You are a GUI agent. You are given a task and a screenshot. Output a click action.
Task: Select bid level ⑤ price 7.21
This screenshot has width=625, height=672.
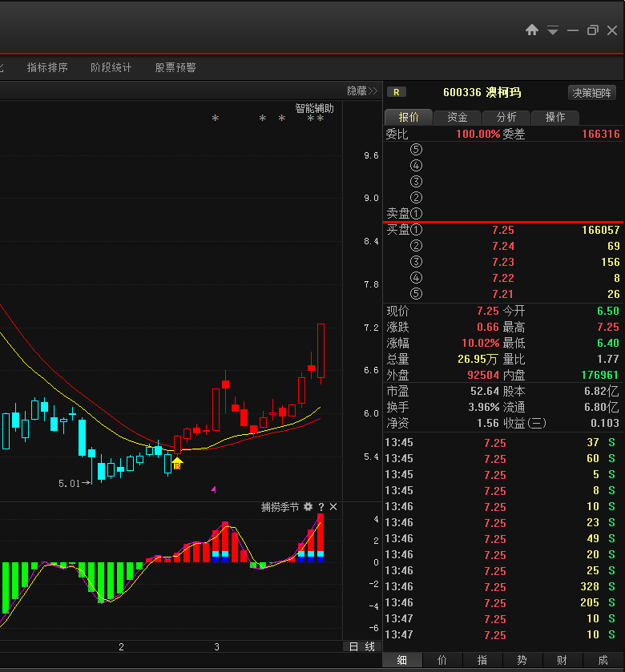click(503, 294)
